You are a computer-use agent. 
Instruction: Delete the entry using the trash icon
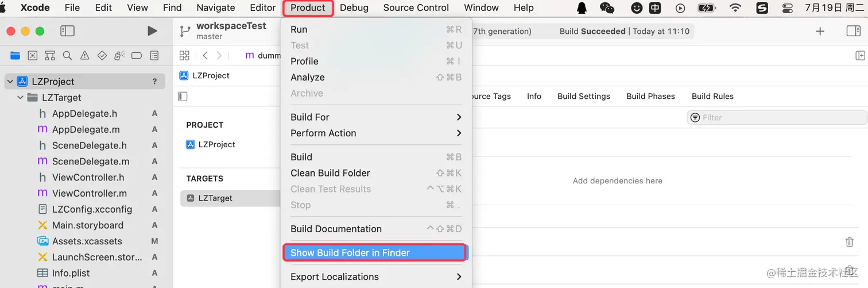(x=850, y=242)
